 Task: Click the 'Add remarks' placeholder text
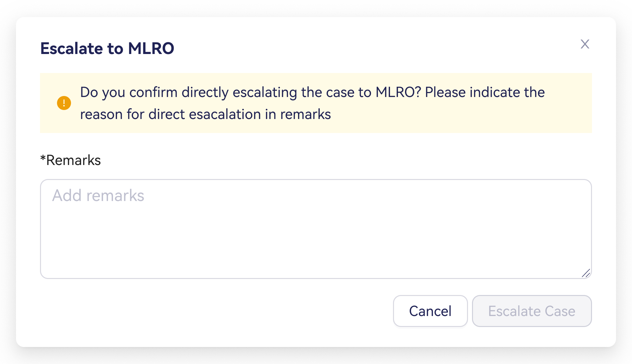click(x=98, y=196)
